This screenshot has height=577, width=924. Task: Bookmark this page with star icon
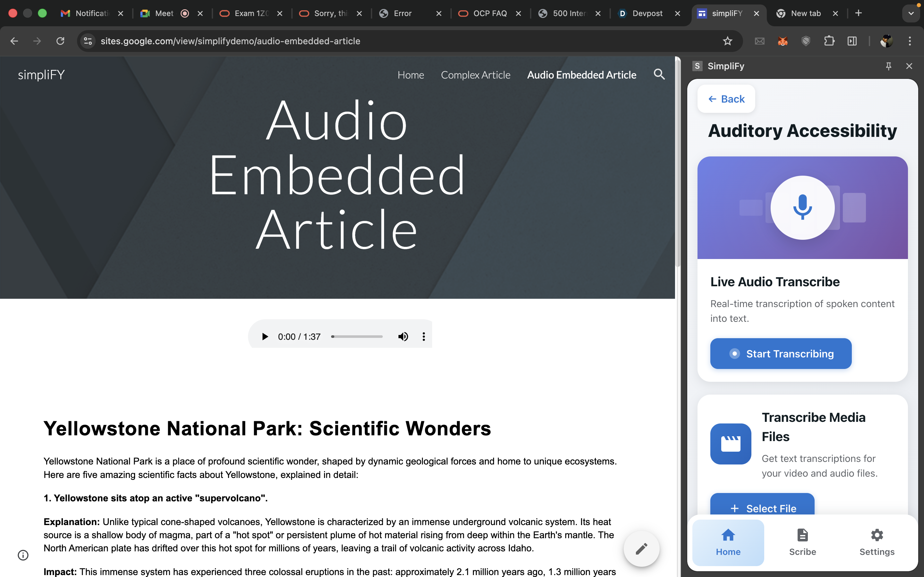click(727, 41)
